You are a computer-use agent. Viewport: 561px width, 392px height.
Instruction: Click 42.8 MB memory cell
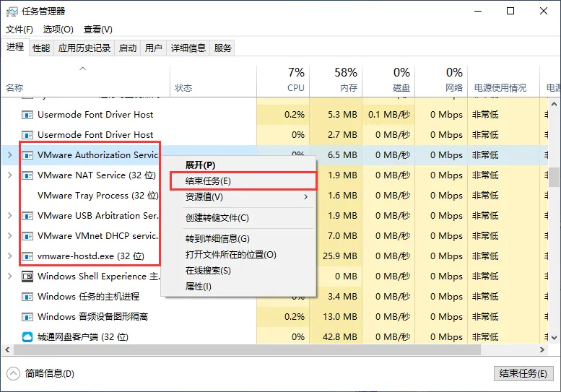click(x=336, y=337)
